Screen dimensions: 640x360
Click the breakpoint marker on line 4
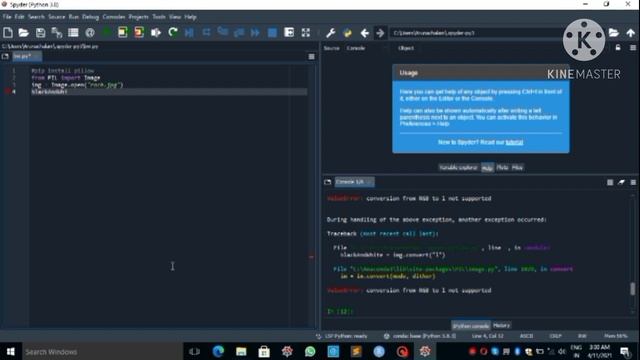(x=7, y=91)
